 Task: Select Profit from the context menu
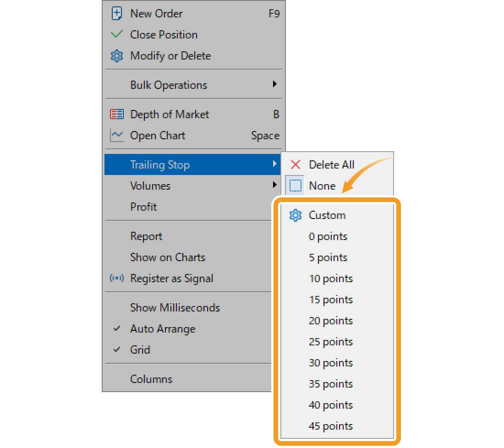[143, 207]
